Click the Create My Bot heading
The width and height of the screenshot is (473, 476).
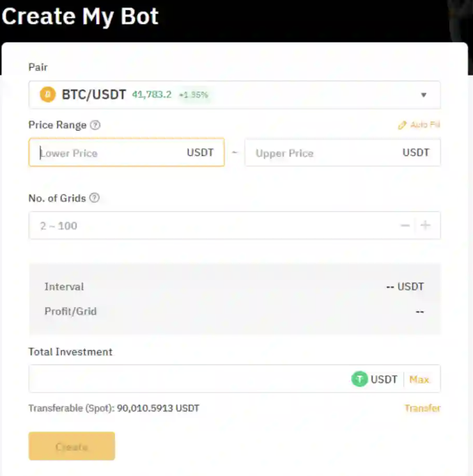pyautogui.click(x=81, y=17)
